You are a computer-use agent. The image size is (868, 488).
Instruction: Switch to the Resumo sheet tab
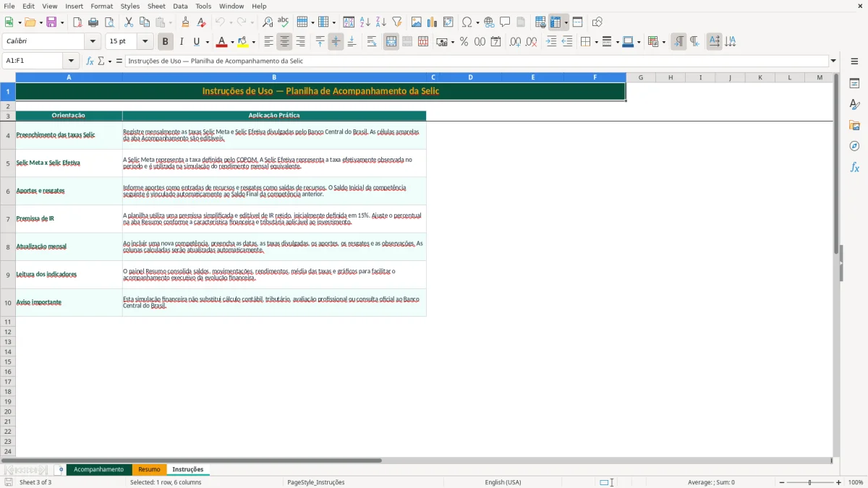[149, 470]
